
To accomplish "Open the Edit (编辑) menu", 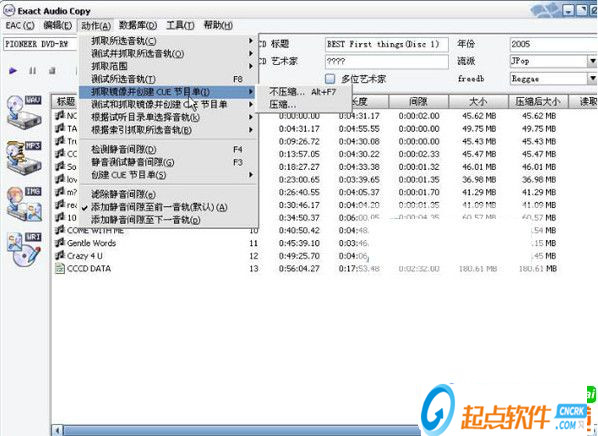I will [x=58, y=26].
